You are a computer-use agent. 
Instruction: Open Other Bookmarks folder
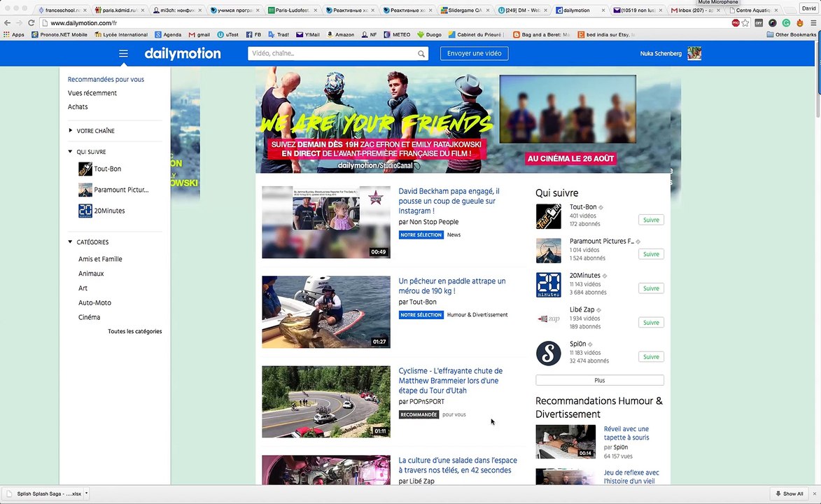pyautogui.click(x=791, y=34)
